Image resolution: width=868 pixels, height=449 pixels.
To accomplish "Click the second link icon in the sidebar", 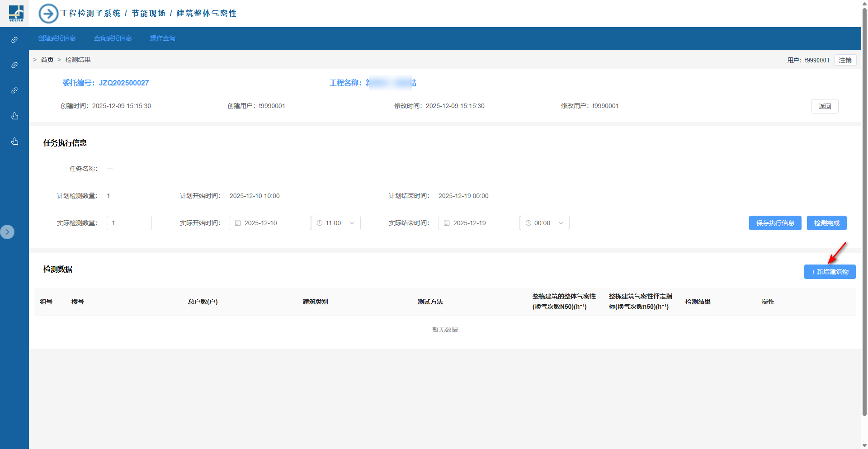I will [x=14, y=65].
